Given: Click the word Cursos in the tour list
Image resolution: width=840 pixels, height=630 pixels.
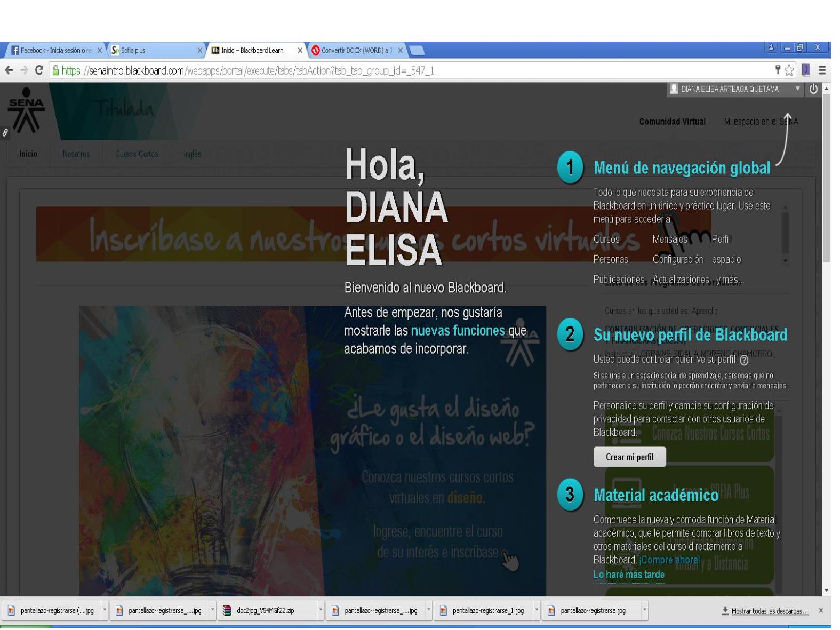Looking at the screenshot, I should click(606, 239).
